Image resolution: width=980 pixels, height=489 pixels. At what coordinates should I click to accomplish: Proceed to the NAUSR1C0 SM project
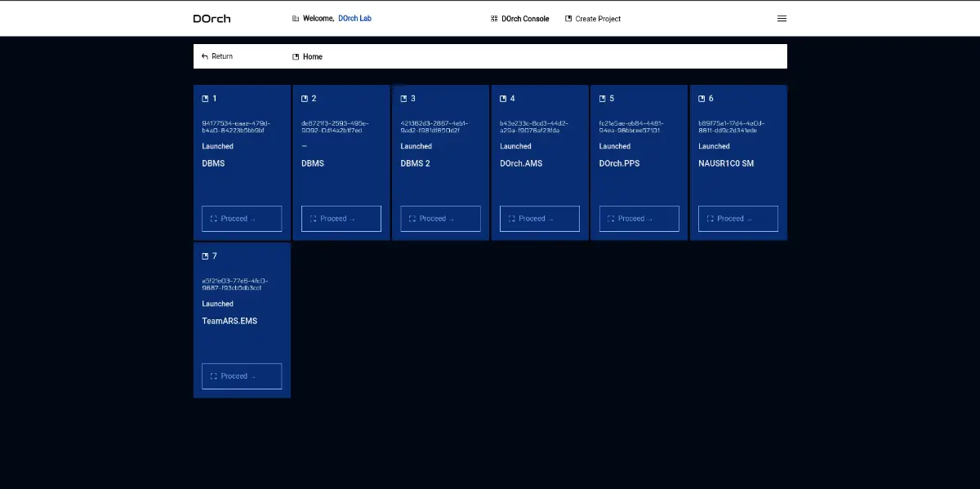click(x=738, y=219)
